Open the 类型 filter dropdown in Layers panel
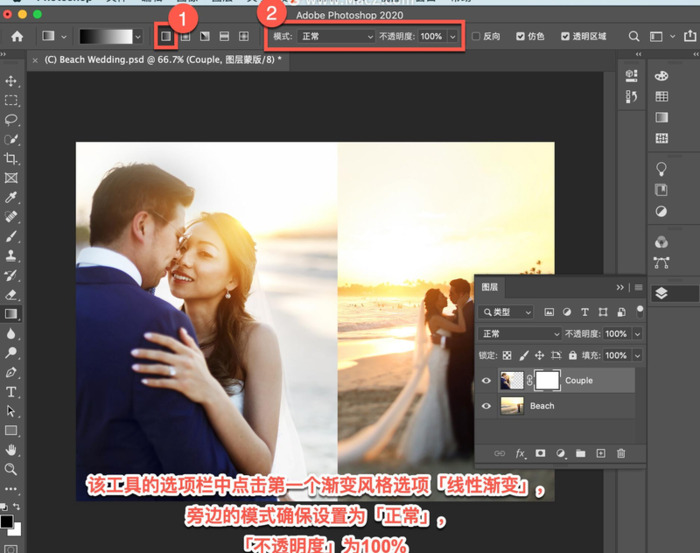 [506, 312]
